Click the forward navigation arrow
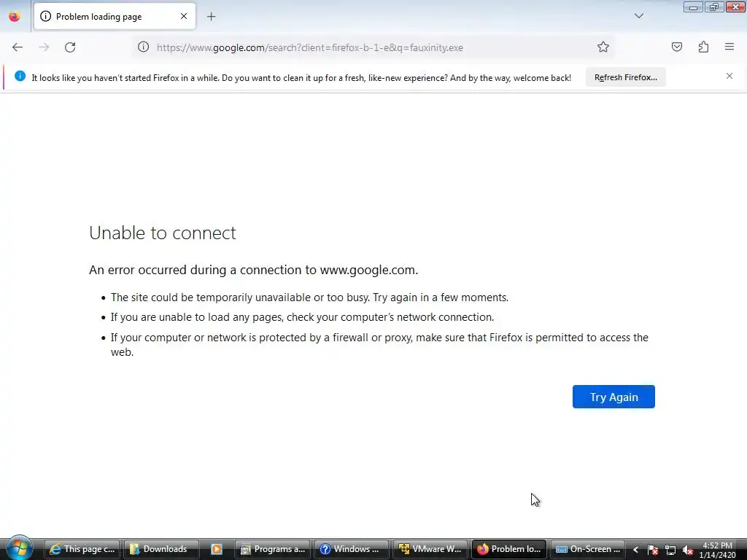Screen dimensions: 747x560 44,47
